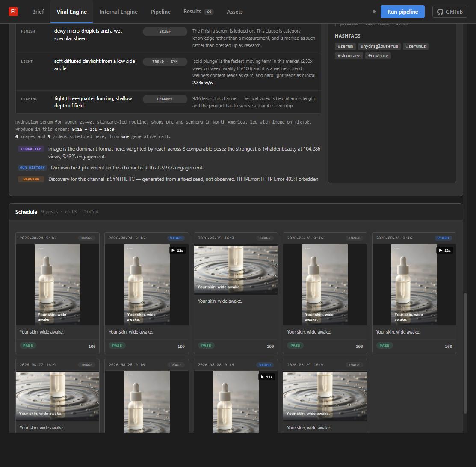The height and width of the screenshot is (467, 476).
Task: Go to the Pipeline tab
Action: 160,12
